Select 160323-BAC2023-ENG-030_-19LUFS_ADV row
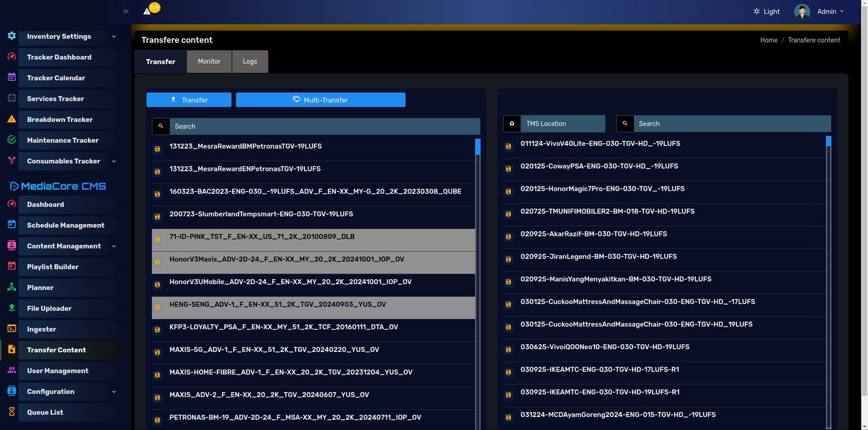Viewport: 868px width, 430px height. (x=314, y=195)
